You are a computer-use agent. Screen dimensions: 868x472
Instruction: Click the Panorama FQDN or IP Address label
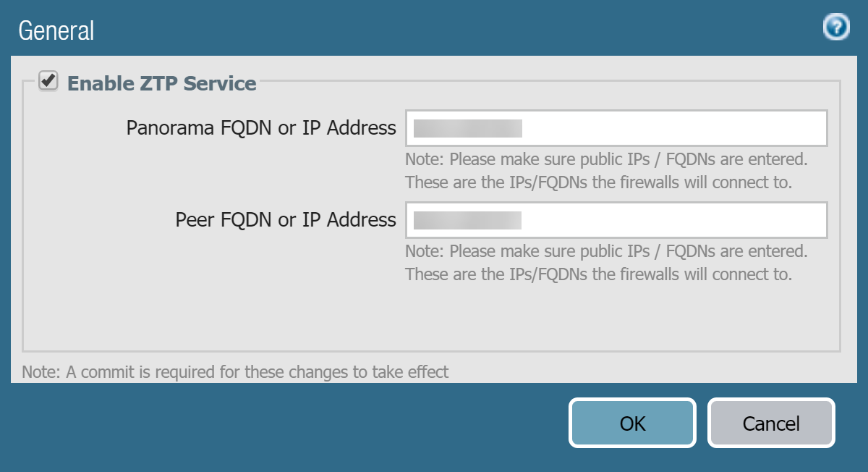point(261,128)
